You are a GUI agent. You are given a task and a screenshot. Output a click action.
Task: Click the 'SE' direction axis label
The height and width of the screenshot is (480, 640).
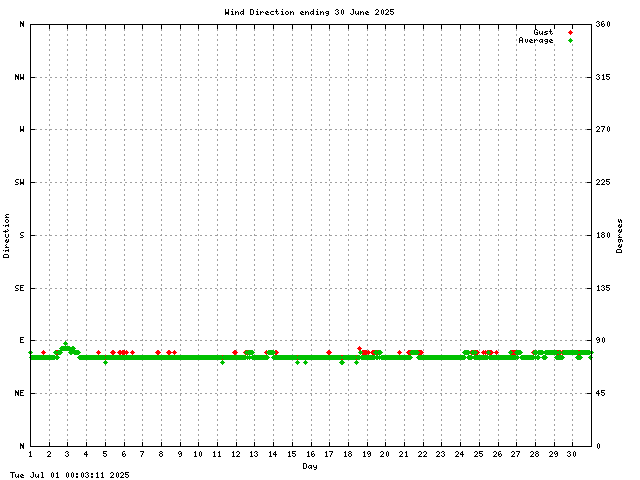pyautogui.click(x=19, y=288)
